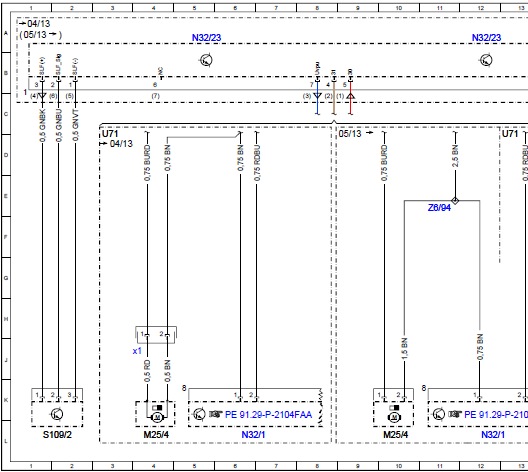Viewport: 528px width, 472px height.
Task: Select the 0,5 RD wire label
Action: pos(147,371)
